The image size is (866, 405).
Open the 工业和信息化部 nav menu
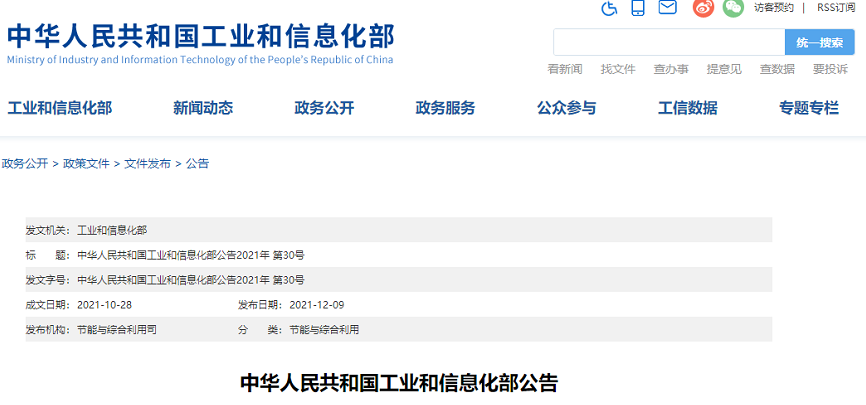click(x=60, y=108)
